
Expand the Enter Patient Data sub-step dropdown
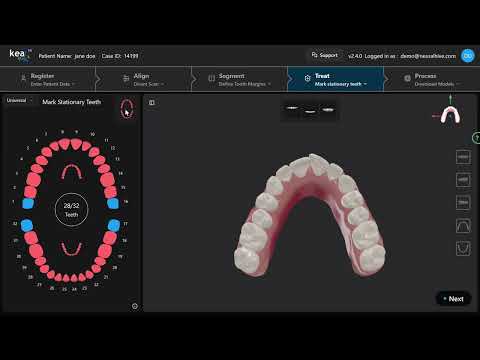coord(52,84)
